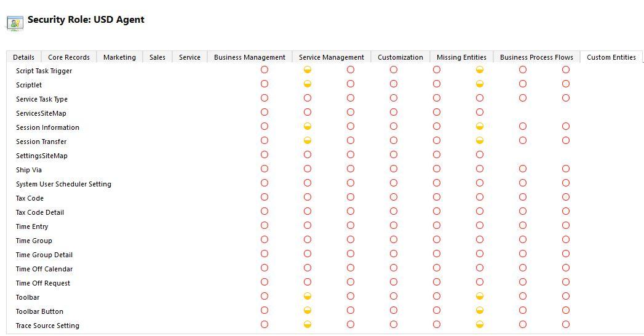Toggle first yellow circle in Toolbar Button row

308,310
